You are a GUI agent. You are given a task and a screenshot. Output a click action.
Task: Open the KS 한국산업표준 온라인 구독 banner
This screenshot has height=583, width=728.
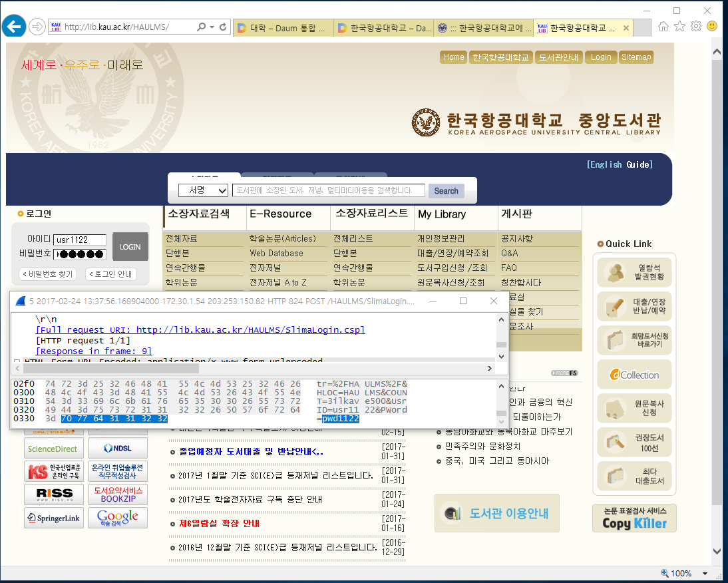point(53,472)
